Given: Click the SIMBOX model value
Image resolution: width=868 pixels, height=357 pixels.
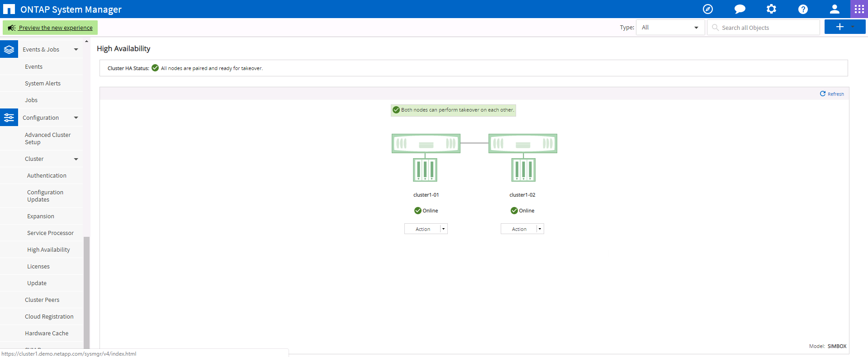Looking at the screenshot, I should click(x=837, y=346).
